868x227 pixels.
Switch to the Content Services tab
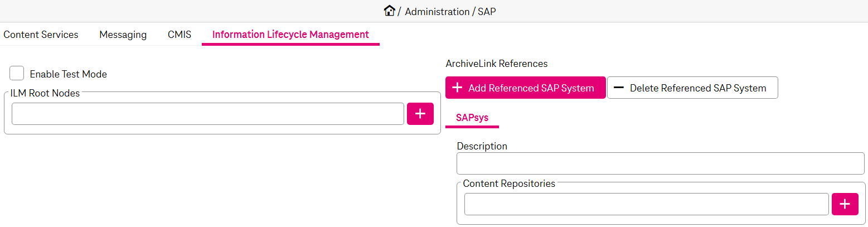[x=41, y=35]
